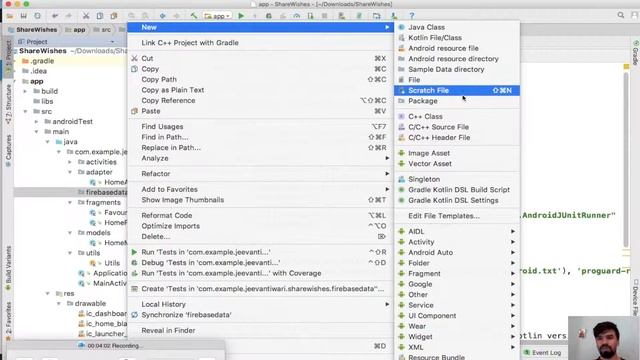Image resolution: width=640 pixels, height=360 pixels.
Task: Click the ShareWishes breadcrumb
Action: [33, 30]
